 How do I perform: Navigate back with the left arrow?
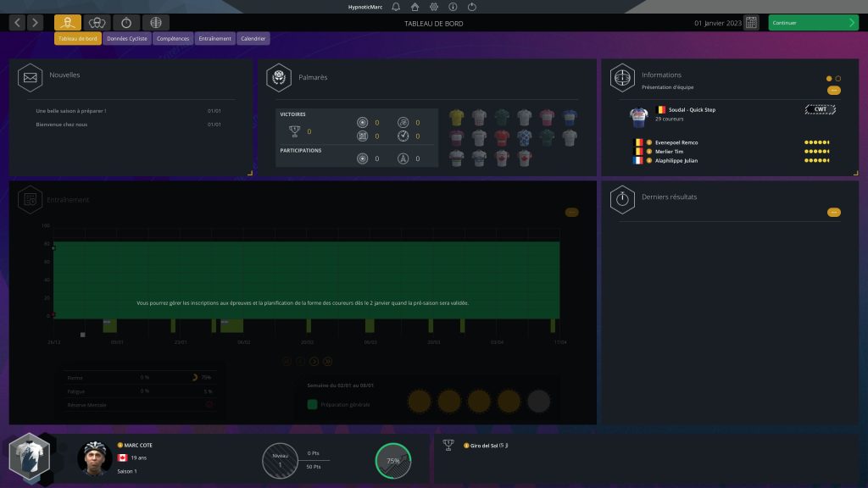18,23
